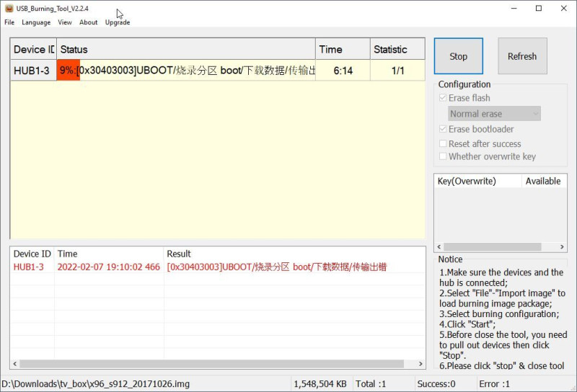
Task: Click the Stop button
Action: coord(459,56)
